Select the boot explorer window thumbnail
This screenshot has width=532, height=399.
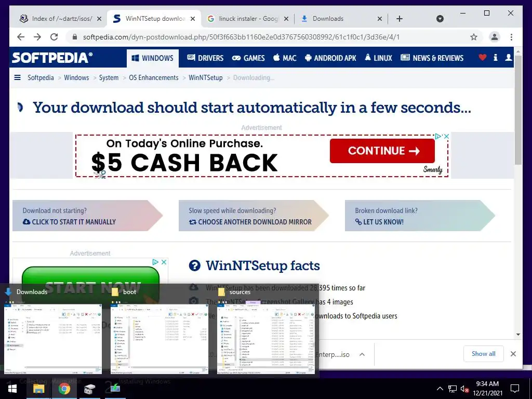[159, 338]
